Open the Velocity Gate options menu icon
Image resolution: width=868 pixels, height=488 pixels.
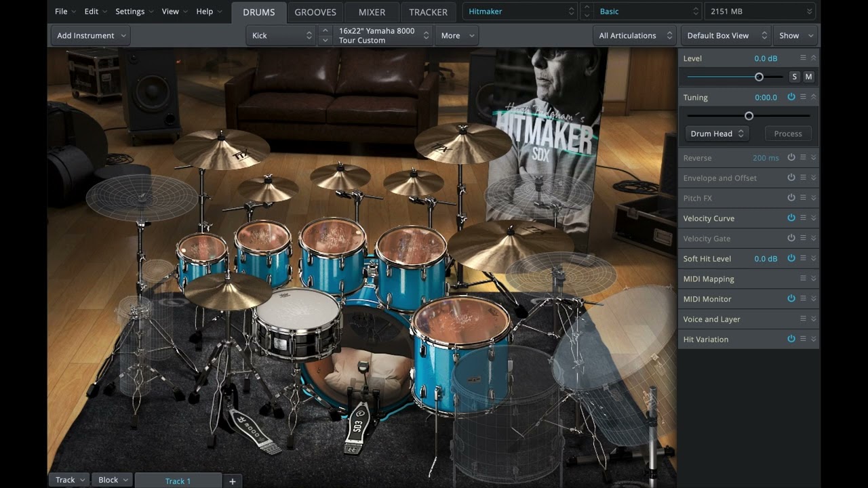click(x=803, y=238)
